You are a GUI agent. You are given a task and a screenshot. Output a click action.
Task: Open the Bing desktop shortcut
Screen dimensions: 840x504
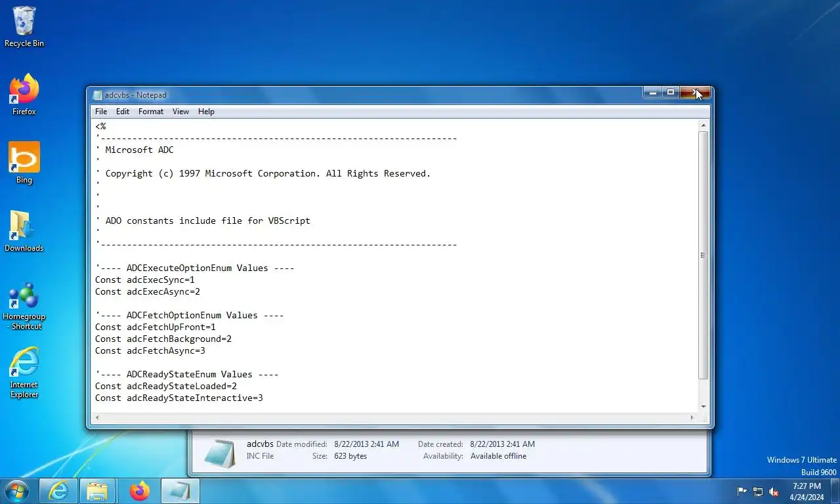(x=24, y=163)
